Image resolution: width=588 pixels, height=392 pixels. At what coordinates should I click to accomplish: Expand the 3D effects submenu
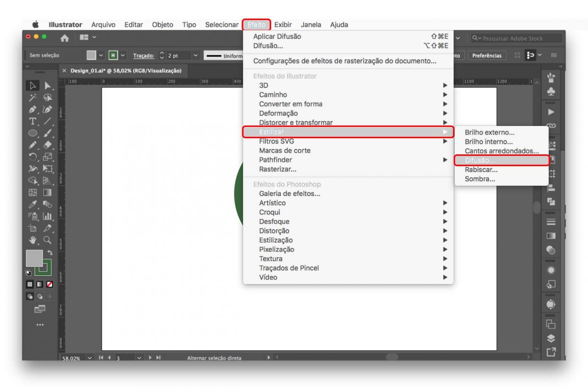349,85
